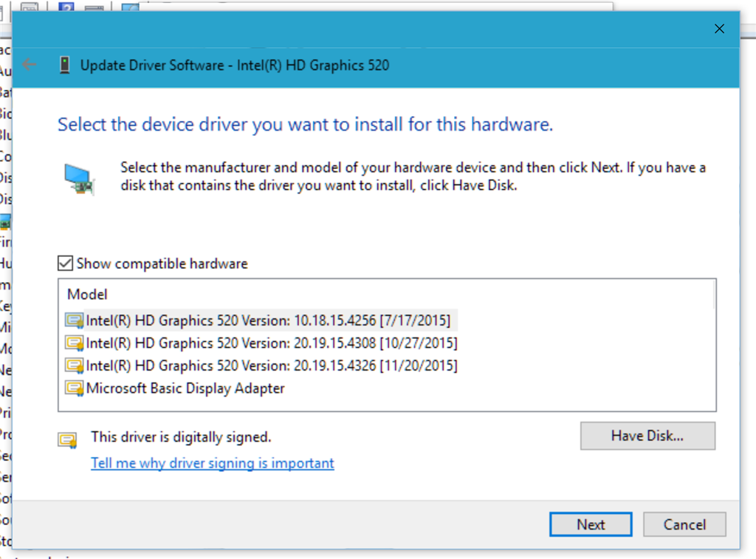The height and width of the screenshot is (559, 756).
Task: Cancel the driver update dialog
Action: coord(684,524)
